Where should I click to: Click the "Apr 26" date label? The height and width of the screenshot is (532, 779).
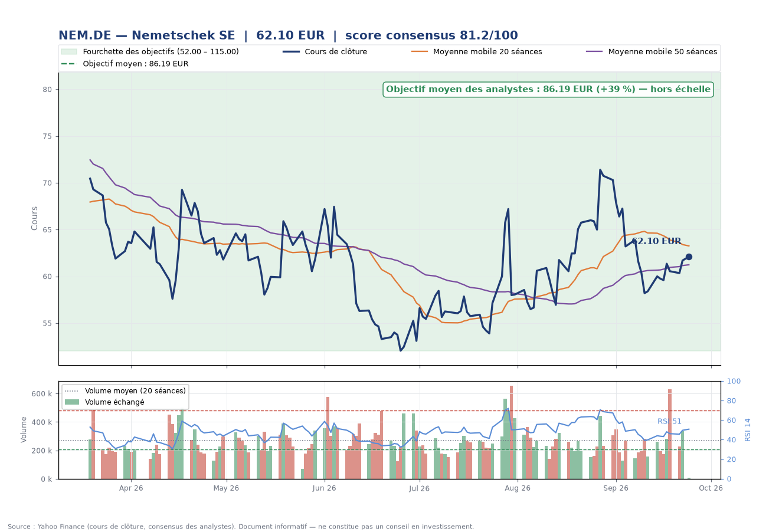[131, 488]
